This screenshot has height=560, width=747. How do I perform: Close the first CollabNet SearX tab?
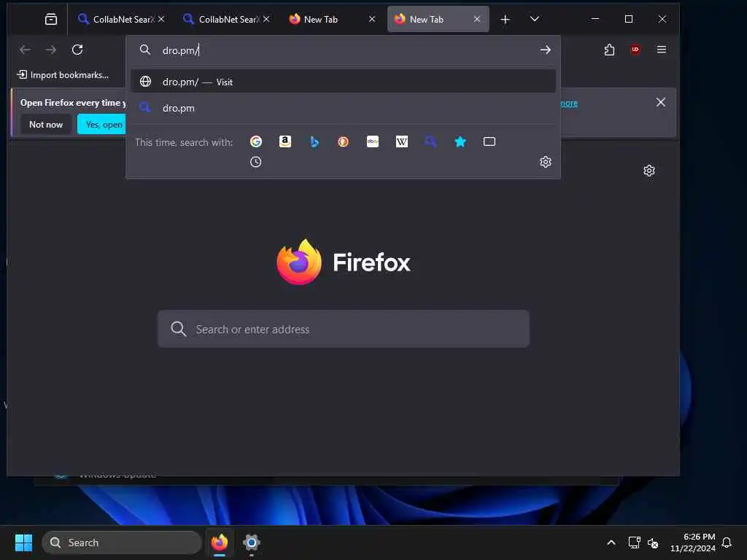point(161,19)
